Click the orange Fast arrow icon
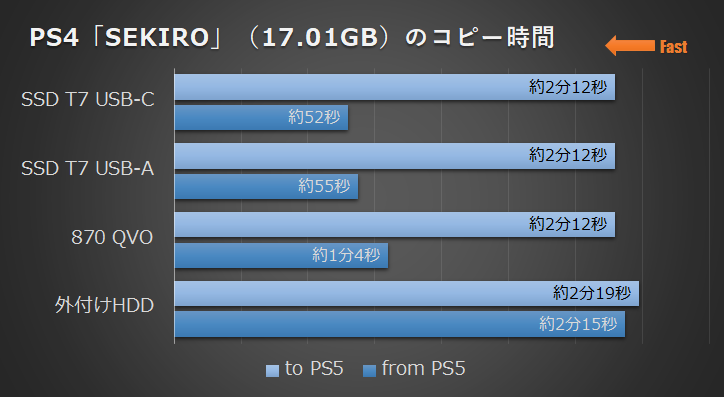The height and width of the screenshot is (397, 724). point(630,46)
